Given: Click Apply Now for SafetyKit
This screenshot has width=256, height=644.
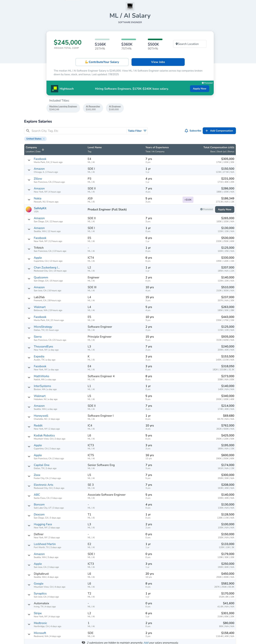Looking at the screenshot, I should pos(225,210).
